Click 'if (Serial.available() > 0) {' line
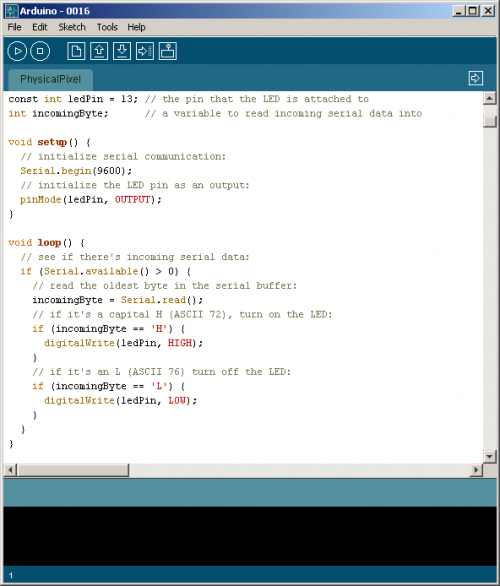The image size is (500, 586). [105, 271]
